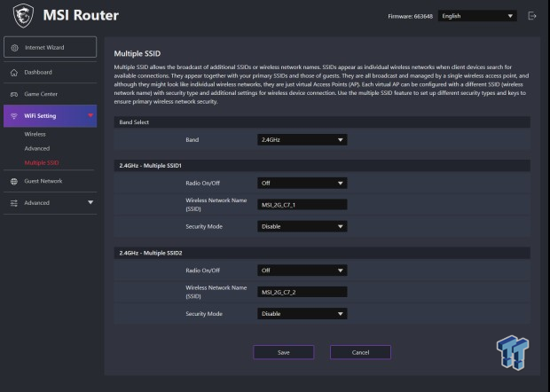Expand Advanced using the white arrow

(90, 202)
